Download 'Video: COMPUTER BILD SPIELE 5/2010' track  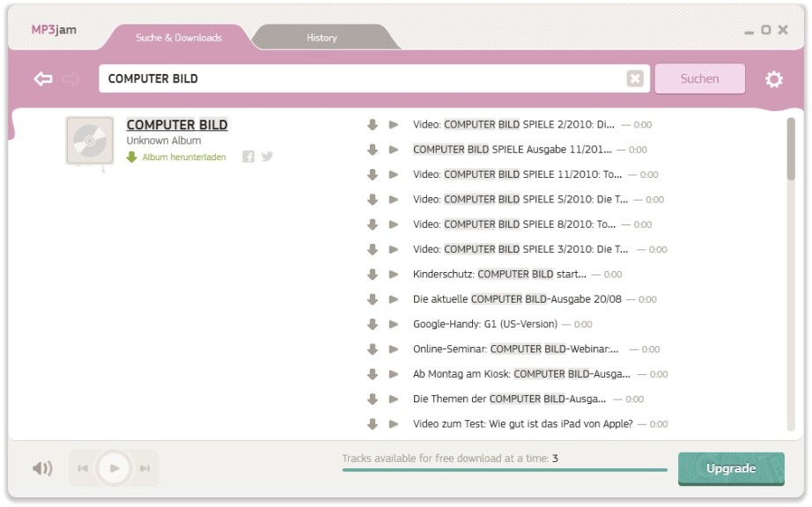click(x=373, y=199)
